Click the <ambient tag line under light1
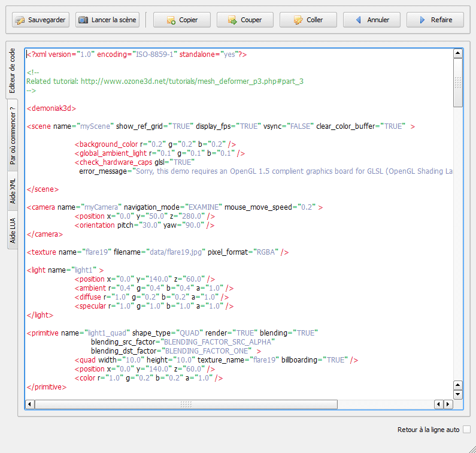This screenshot has width=476, height=453. pos(154,288)
